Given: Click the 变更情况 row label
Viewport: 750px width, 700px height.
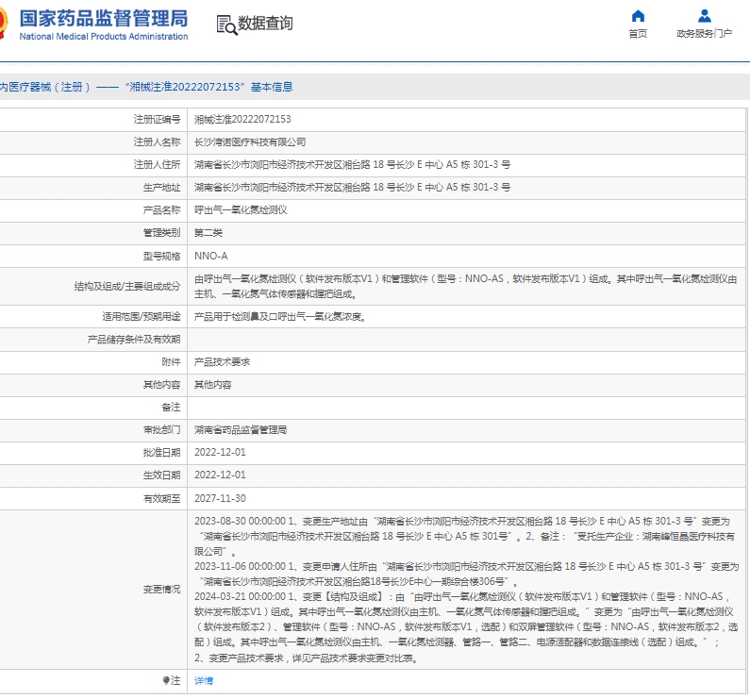Looking at the screenshot, I should point(161,589).
